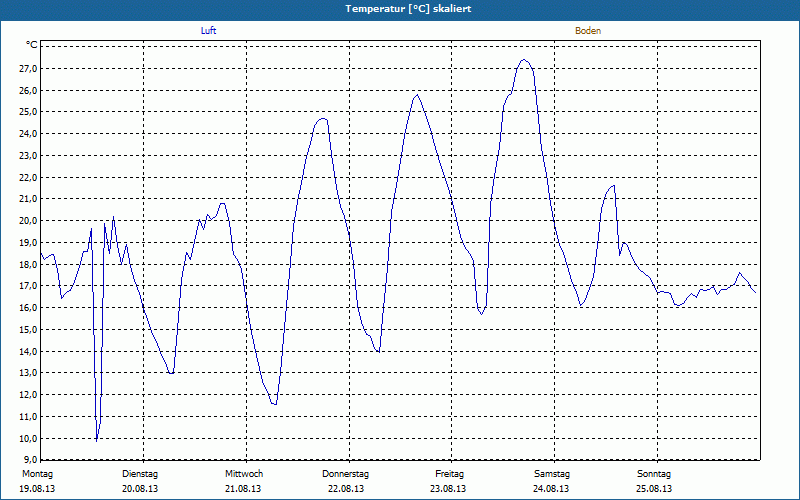800x500 pixels.
Task: Click the 'Luft' legend label
Action: tap(208, 31)
